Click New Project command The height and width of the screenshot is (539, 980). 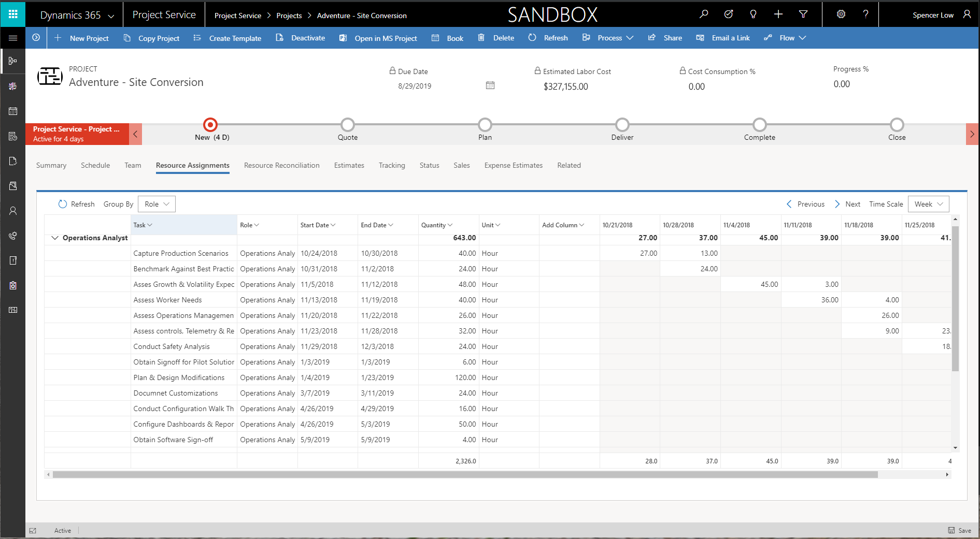tap(81, 38)
